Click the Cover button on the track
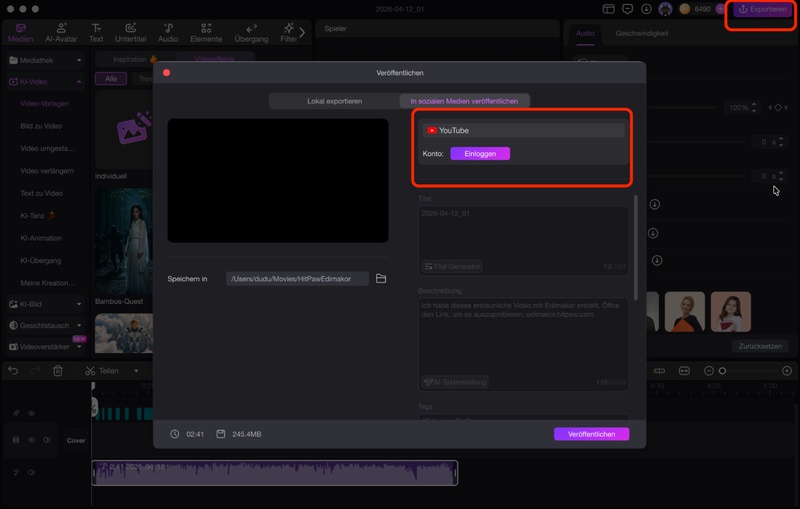The height and width of the screenshot is (509, 800). pyautogui.click(x=76, y=440)
